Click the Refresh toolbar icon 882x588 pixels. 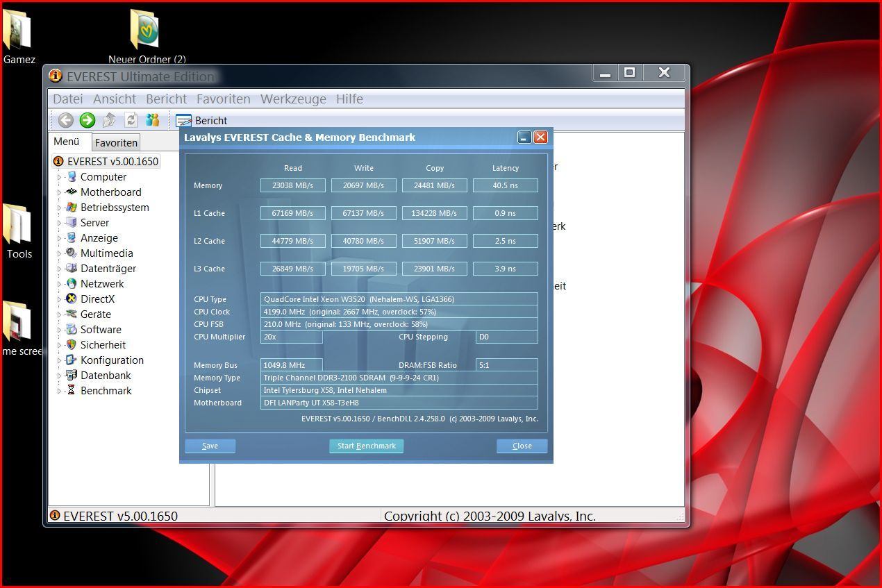pyautogui.click(x=131, y=120)
